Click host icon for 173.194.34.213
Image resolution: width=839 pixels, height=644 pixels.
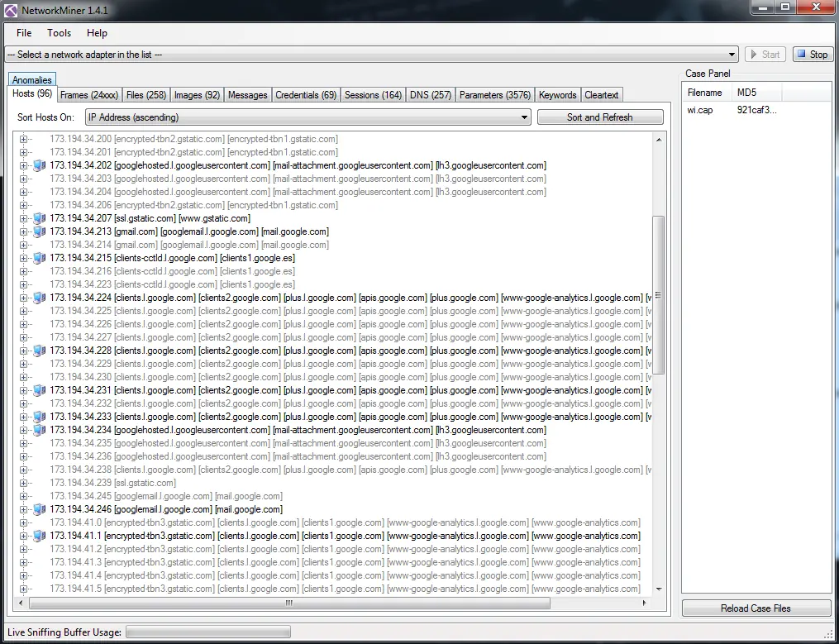39,231
